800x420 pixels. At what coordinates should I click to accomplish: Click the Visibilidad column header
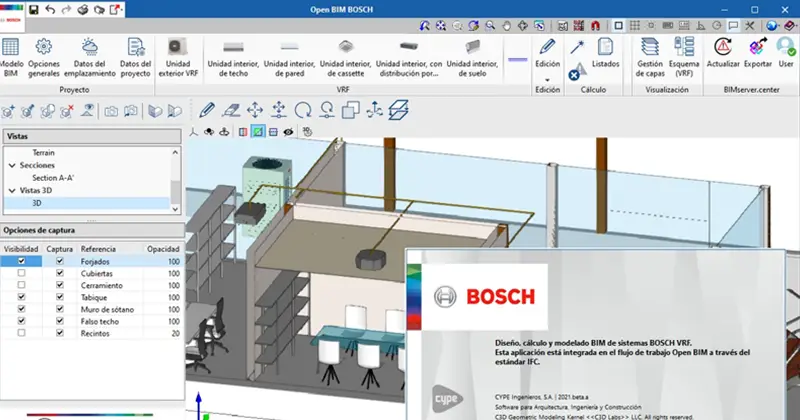21,249
